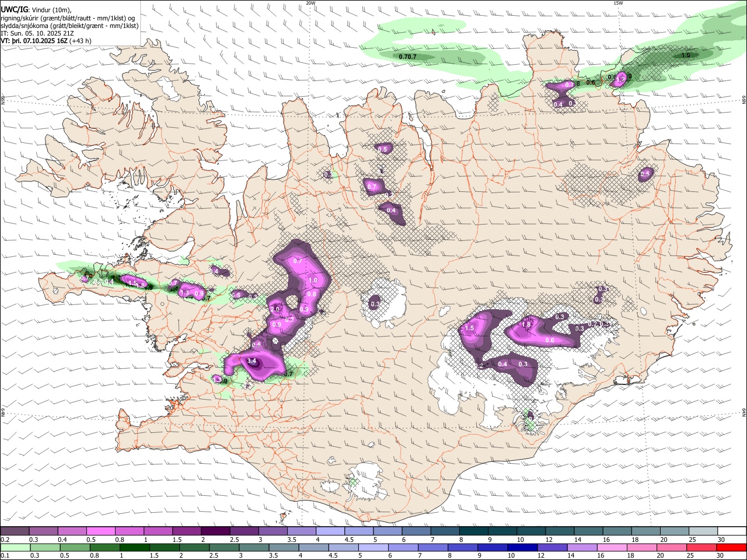Select the 0.2 swatch in upper snow legend
747x560 pixels.
tap(15, 531)
